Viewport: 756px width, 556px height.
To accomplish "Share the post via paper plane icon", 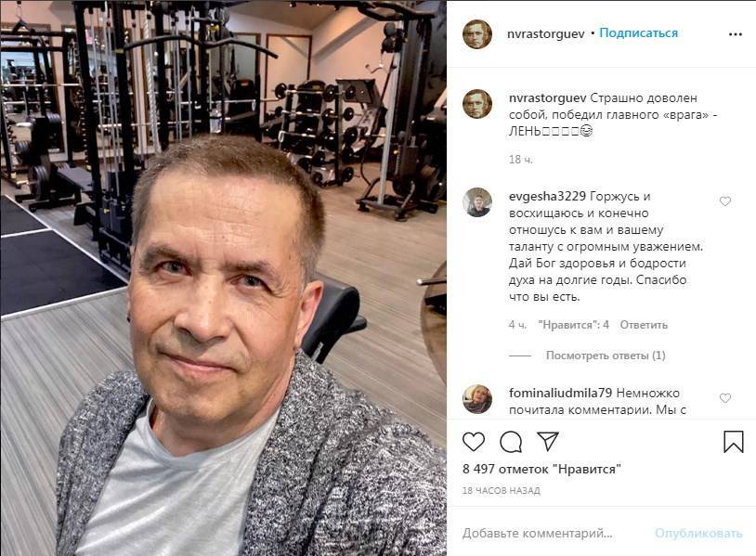I will click(548, 441).
